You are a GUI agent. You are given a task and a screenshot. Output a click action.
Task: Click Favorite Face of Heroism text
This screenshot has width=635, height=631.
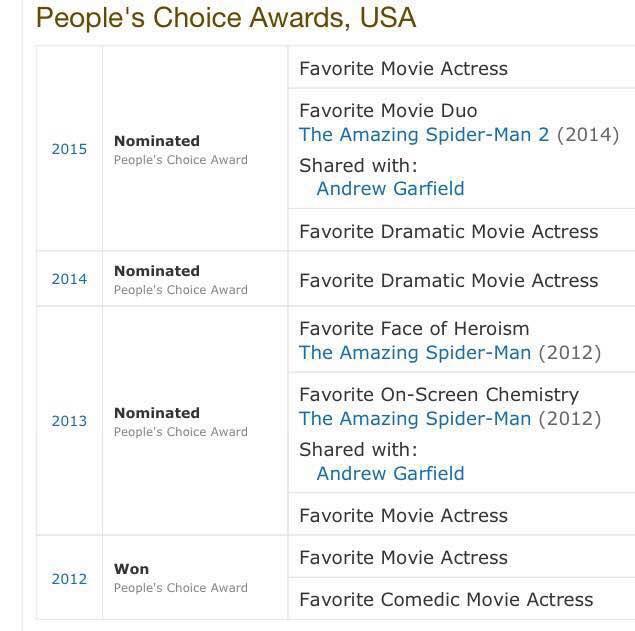click(414, 328)
